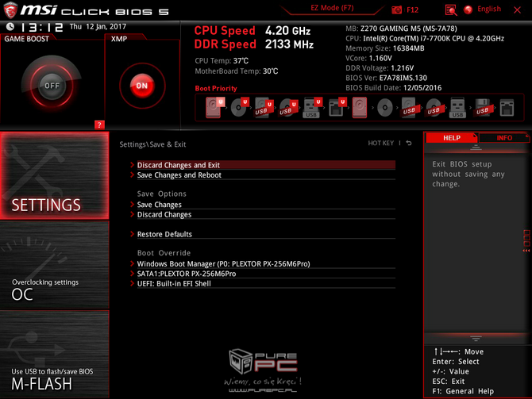Select the UEFI USB CD/DVD boot icon

tap(287, 107)
